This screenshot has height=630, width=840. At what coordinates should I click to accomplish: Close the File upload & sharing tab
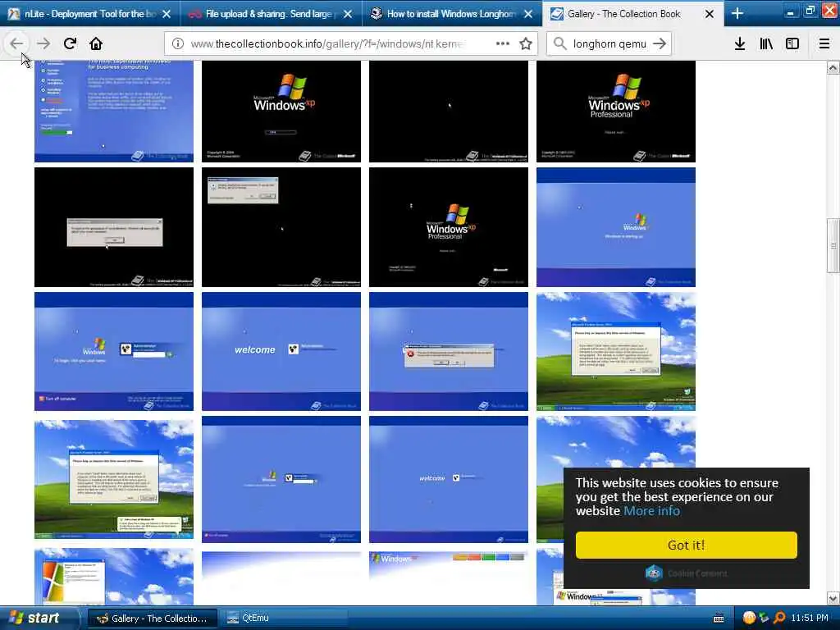coord(348,14)
